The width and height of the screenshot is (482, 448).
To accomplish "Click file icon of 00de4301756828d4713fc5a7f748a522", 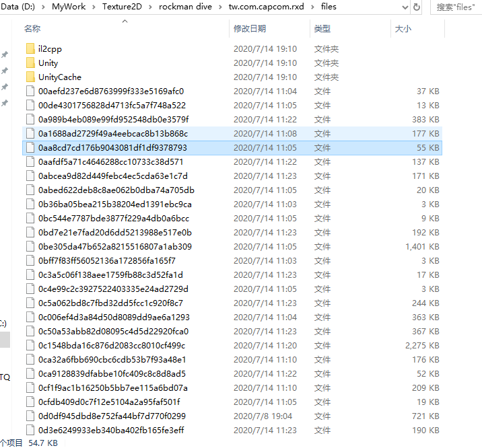I will point(30,105).
